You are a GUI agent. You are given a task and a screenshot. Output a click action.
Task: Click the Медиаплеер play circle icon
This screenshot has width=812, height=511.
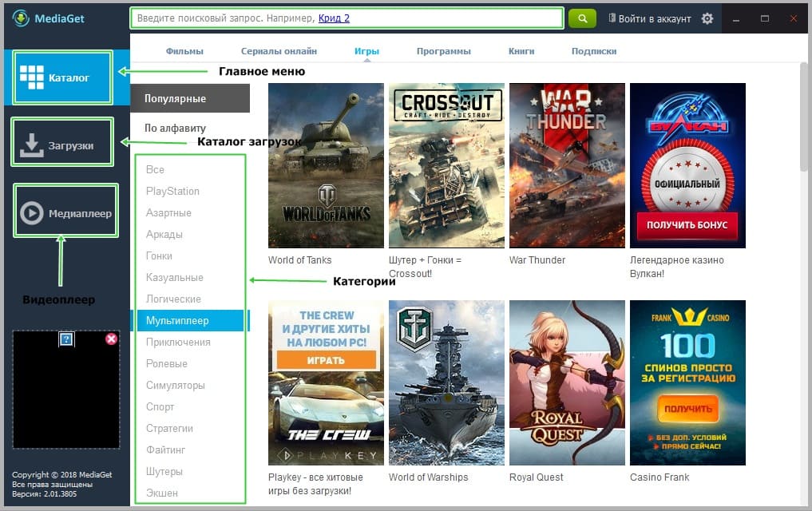(32, 213)
